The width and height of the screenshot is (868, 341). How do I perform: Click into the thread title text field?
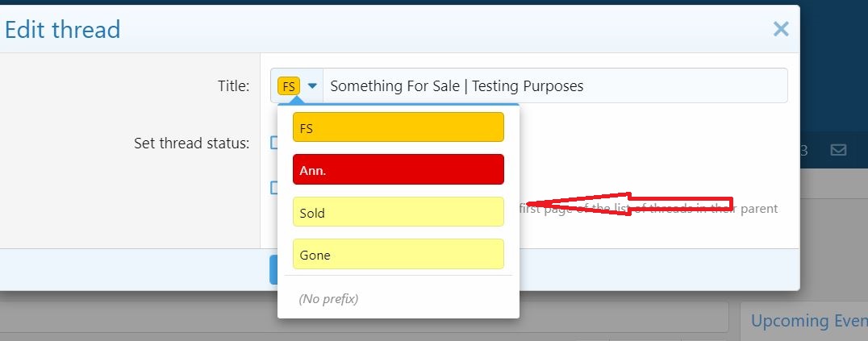coord(555,86)
